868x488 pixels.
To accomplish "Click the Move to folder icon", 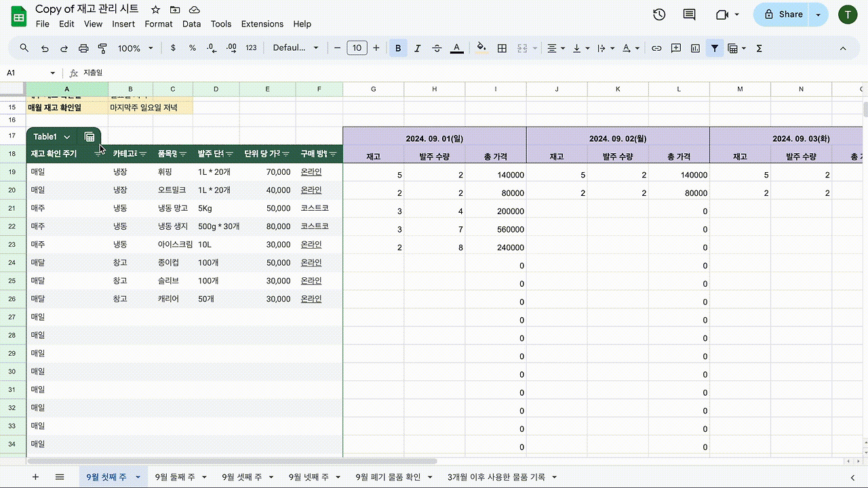I will click(x=175, y=9).
